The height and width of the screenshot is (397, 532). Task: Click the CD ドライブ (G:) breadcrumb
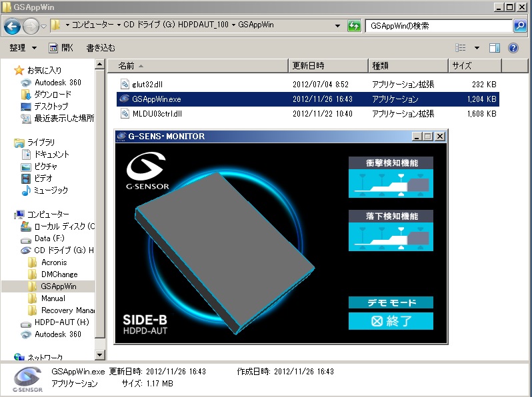pyautogui.click(x=176, y=25)
